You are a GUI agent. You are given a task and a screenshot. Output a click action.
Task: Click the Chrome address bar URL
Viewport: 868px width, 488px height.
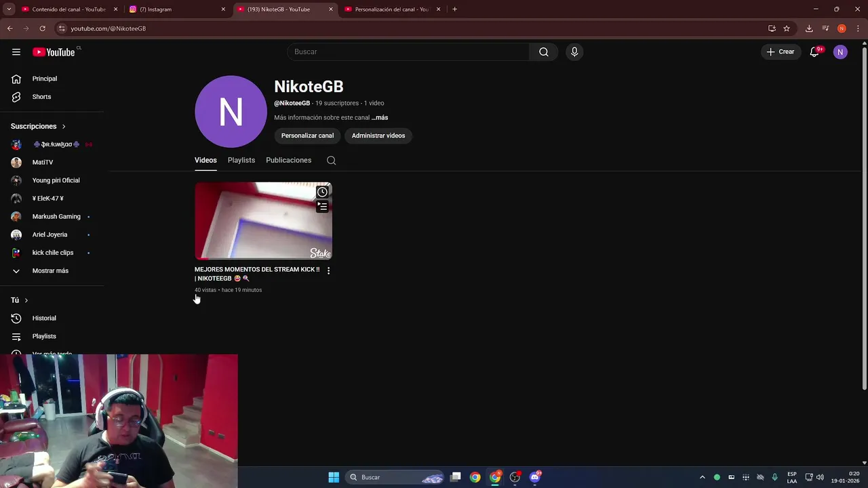(x=108, y=28)
